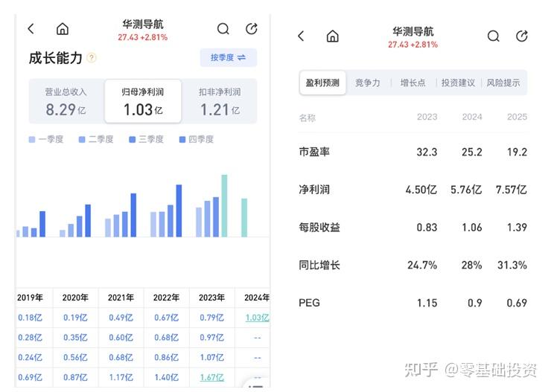Tap the back arrow in left panel
Image resolution: width=551 pixels, height=392 pixels.
click(x=31, y=29)
